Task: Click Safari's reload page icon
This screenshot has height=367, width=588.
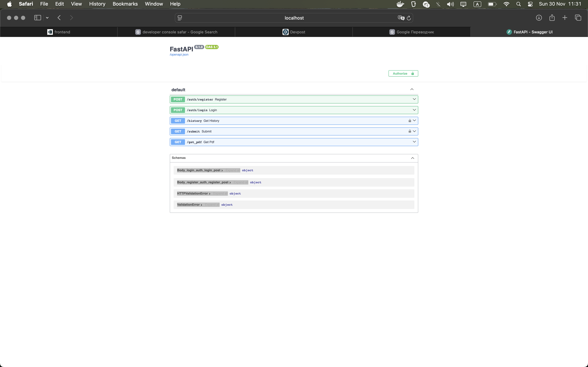Action: pyautogui.click(x=409, y=18)
